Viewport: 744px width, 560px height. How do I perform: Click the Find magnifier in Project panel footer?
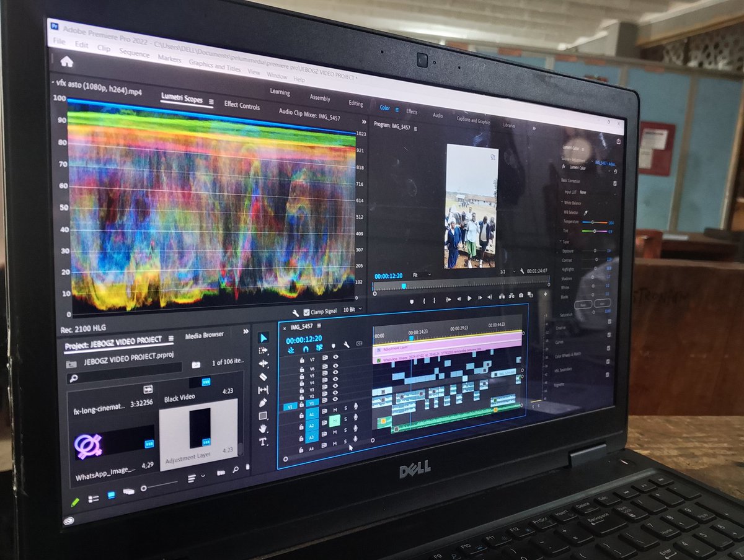(236, 471)
